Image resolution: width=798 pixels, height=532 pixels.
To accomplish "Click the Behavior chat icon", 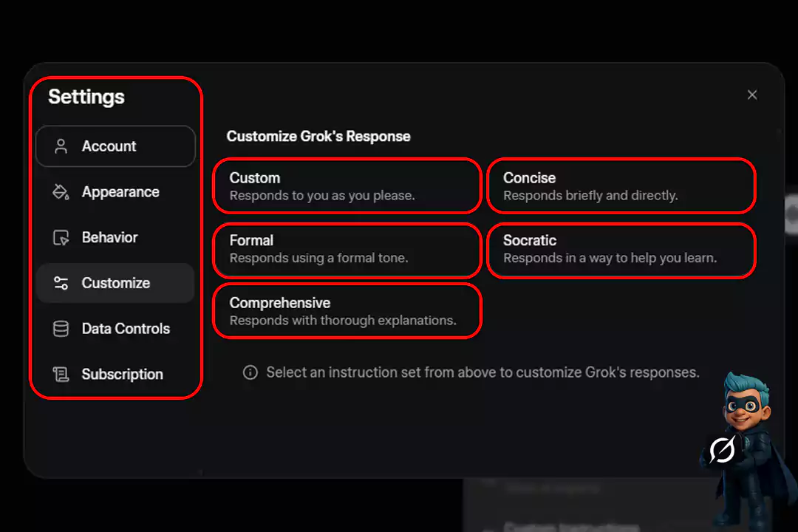I will 63,237.
